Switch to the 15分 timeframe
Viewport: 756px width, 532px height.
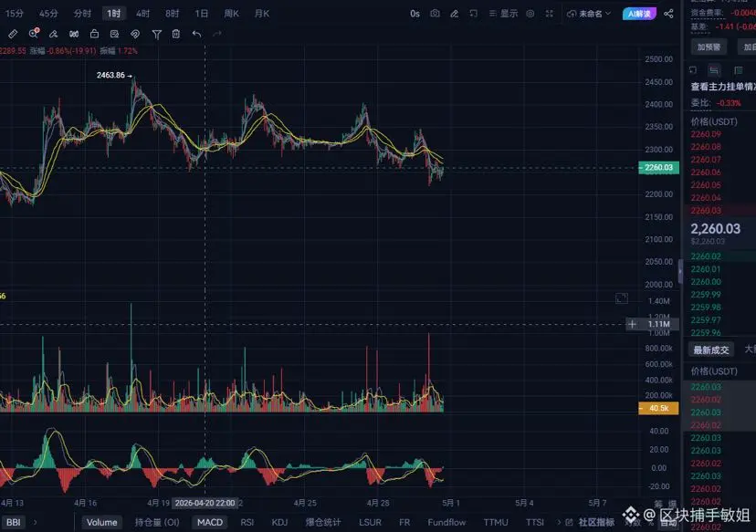coord(14,14)
